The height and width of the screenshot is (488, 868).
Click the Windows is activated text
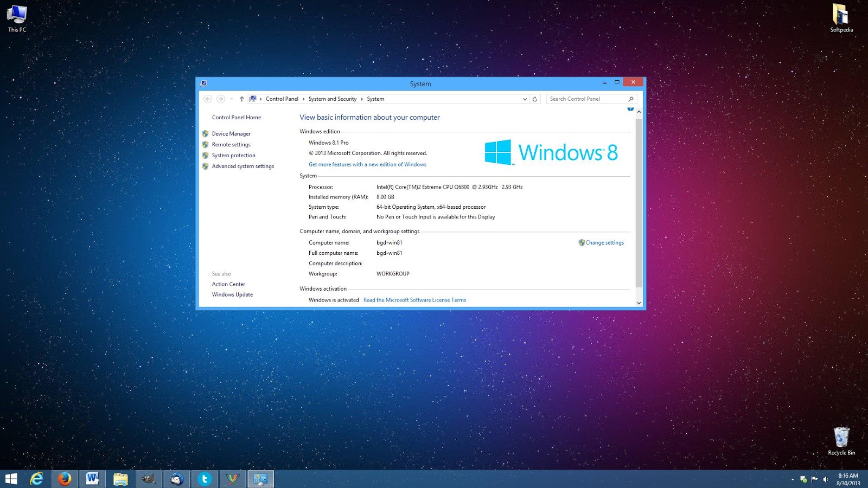[334, 300]
